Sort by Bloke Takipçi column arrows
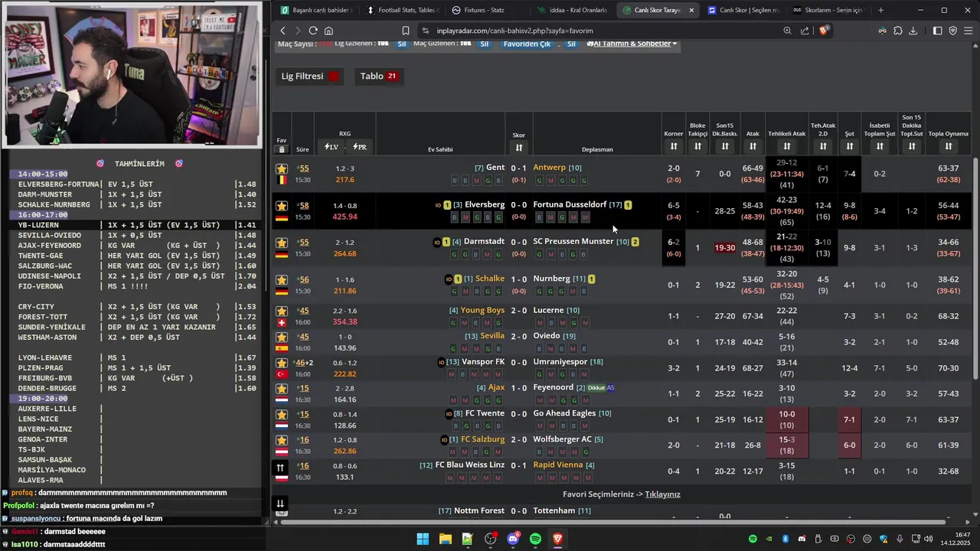Screen dimensions: 980x551 [697, 146]
